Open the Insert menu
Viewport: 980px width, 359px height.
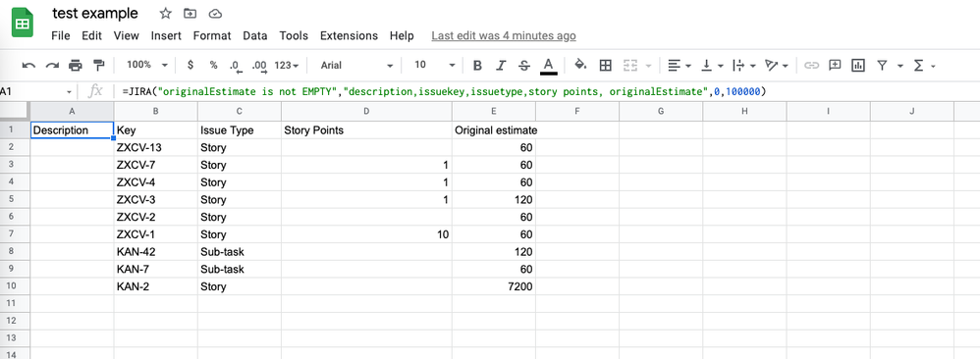[166, 35]
